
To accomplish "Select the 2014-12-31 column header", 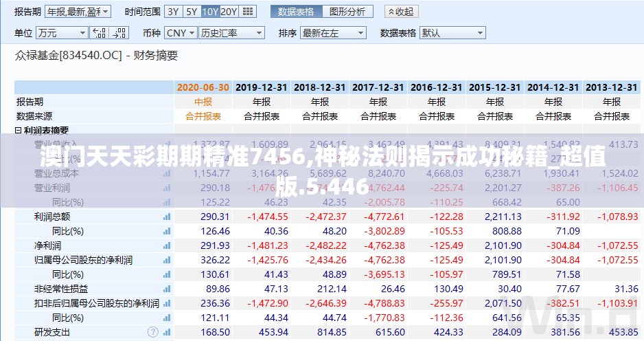I will pyautogui.click(x=553, y=87).
